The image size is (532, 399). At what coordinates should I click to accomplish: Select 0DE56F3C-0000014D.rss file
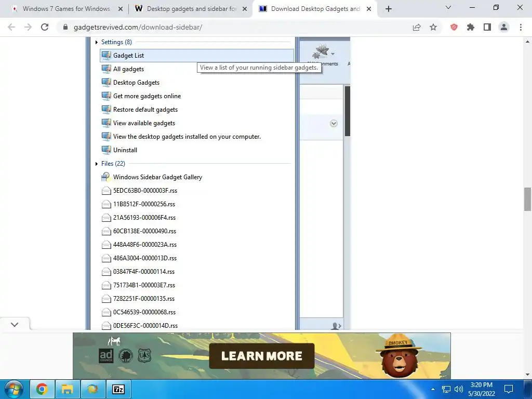point(145,326)
